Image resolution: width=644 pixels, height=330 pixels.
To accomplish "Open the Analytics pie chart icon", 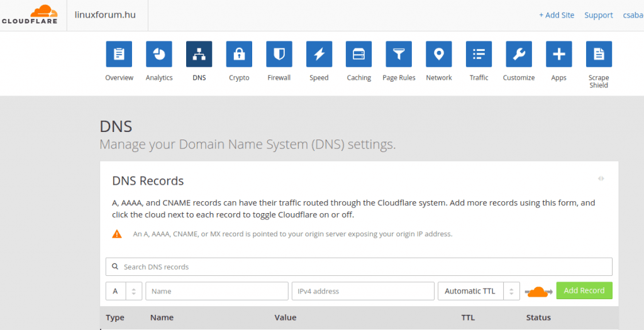I will coord(159,55).
